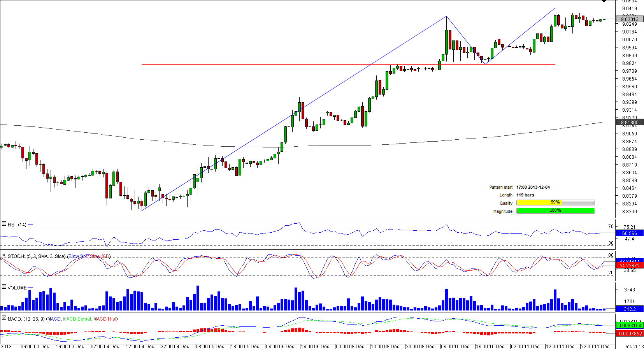Screen dimensions: 644x349
Task: Click the red MACD histogram value -0.0007852
Action: (x=630, y=333)
